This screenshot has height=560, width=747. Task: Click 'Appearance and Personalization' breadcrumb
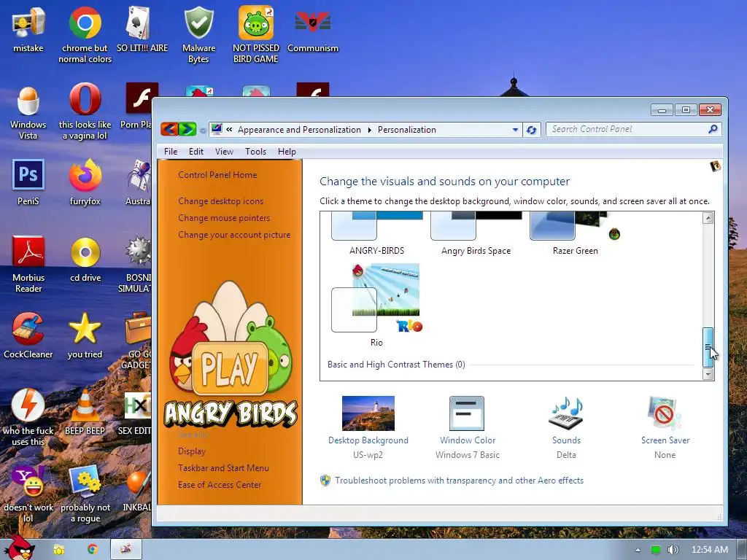(x=299, y=130)
